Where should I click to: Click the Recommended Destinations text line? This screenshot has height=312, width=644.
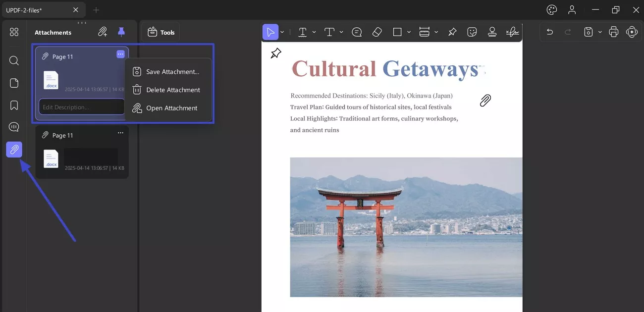(x=372, y=96)
